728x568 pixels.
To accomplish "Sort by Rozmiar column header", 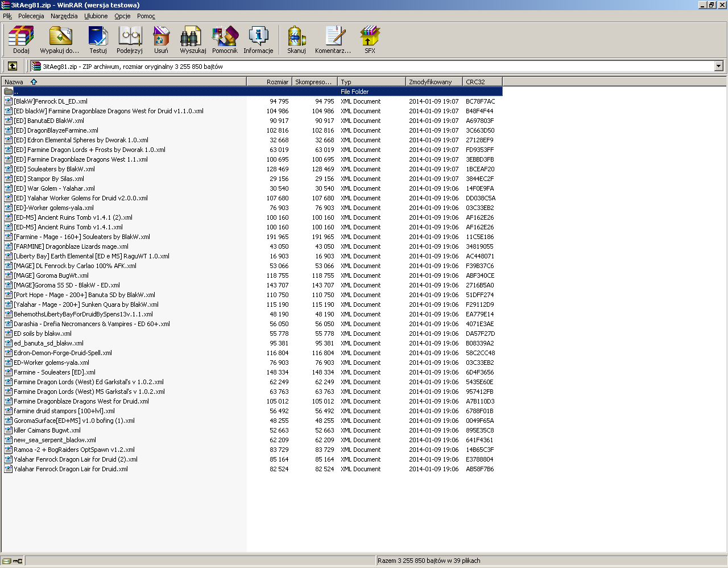I will (x=270, y=82).
